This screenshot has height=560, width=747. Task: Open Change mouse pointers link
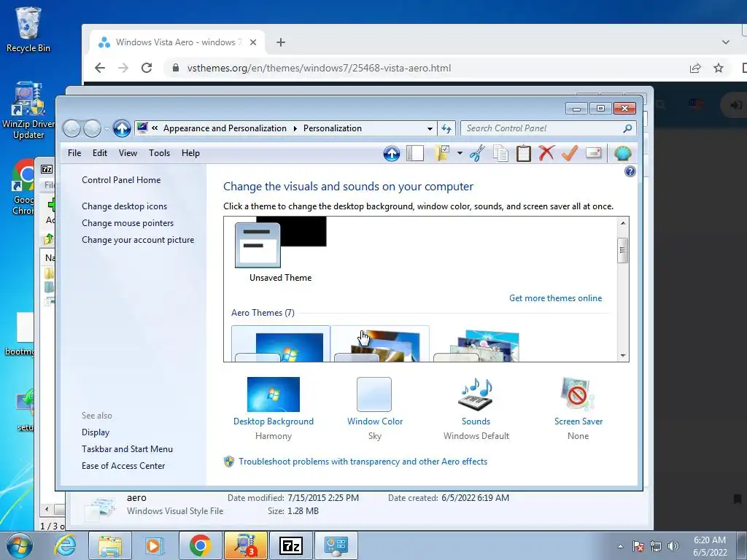pos(128,223)
